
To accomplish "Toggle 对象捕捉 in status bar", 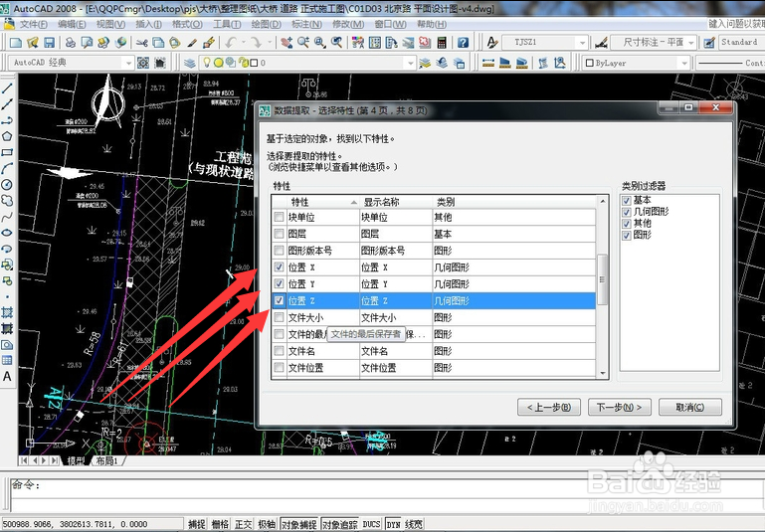I will [x=298, y=524].
